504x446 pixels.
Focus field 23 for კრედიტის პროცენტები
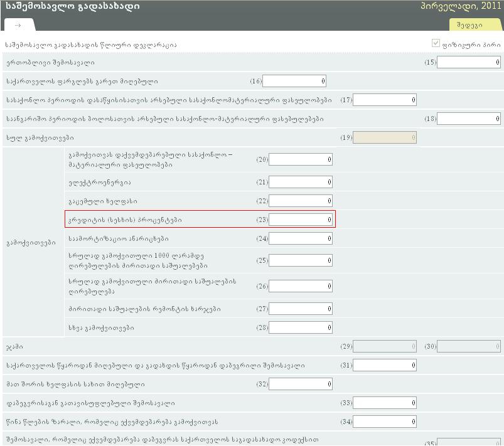coord(300,220)
